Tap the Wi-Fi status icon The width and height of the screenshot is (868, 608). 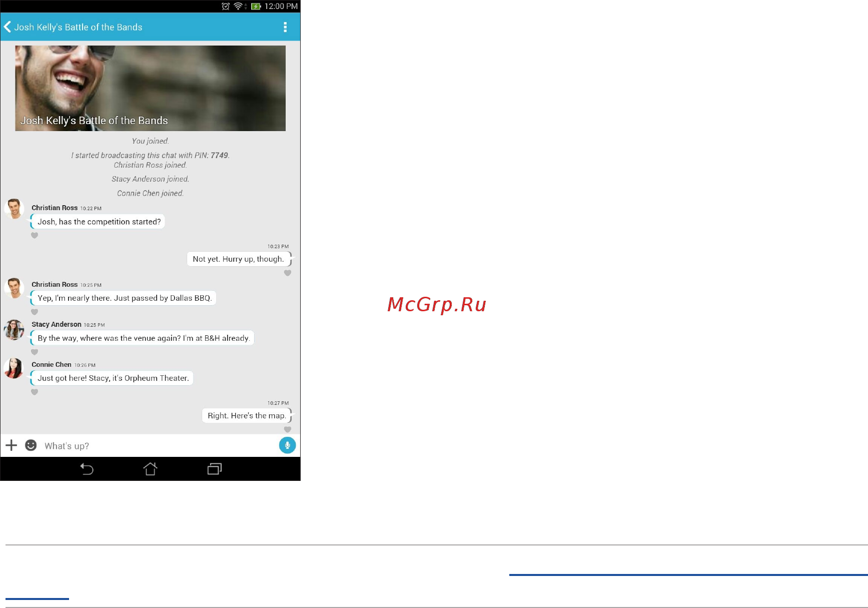tap(239, 6)
